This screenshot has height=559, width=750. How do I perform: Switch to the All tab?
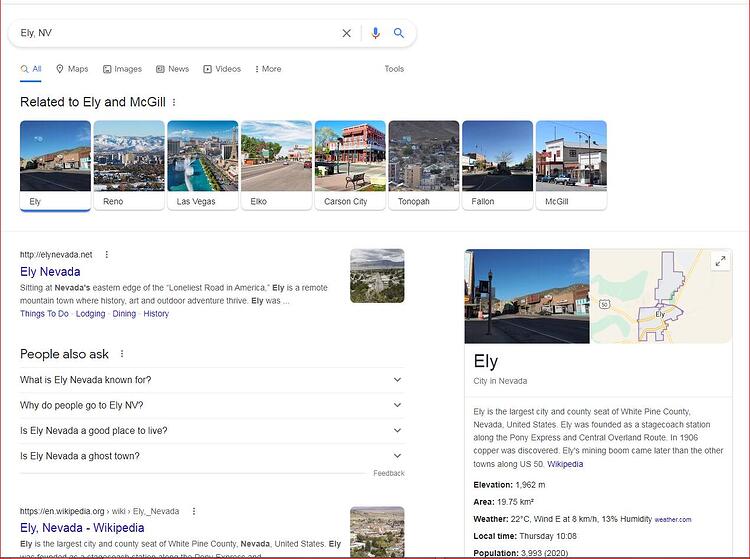coord(31,69)
